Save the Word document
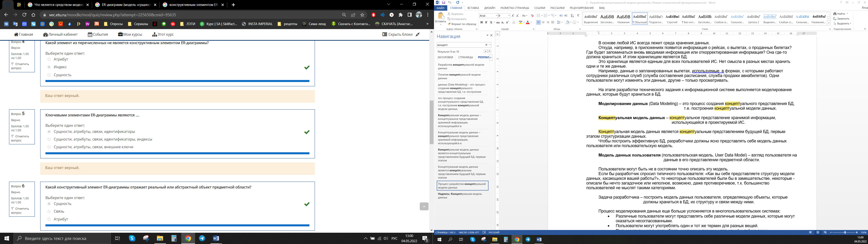868x244 pixels. [x=444, y=2]
